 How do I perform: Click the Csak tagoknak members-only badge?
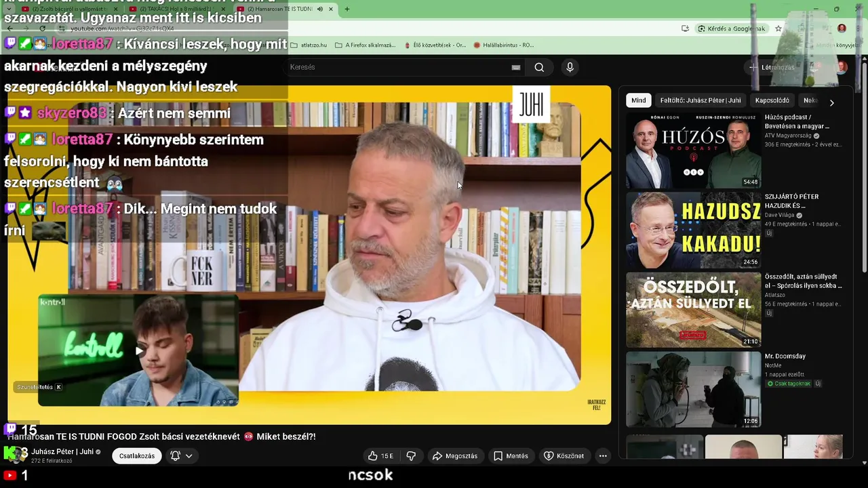pos(789,384)
